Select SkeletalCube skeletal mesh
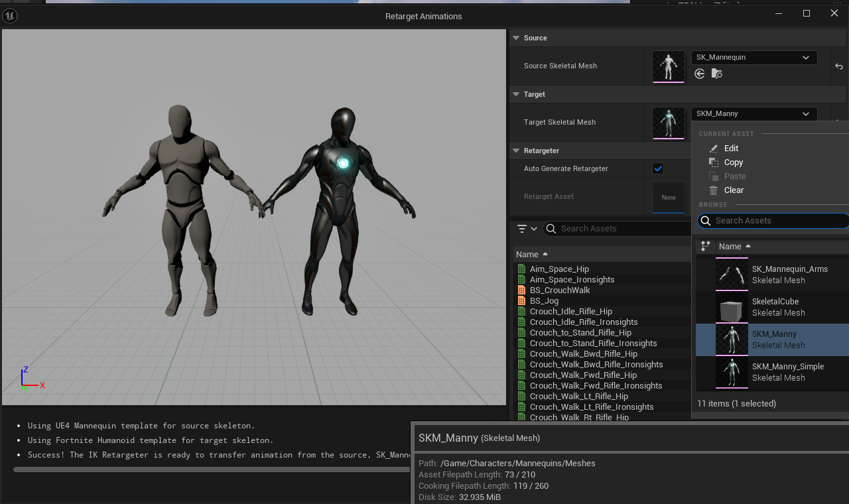Viewport: 849px width, 504px height. pyautogui.click(x=772, y=307)
